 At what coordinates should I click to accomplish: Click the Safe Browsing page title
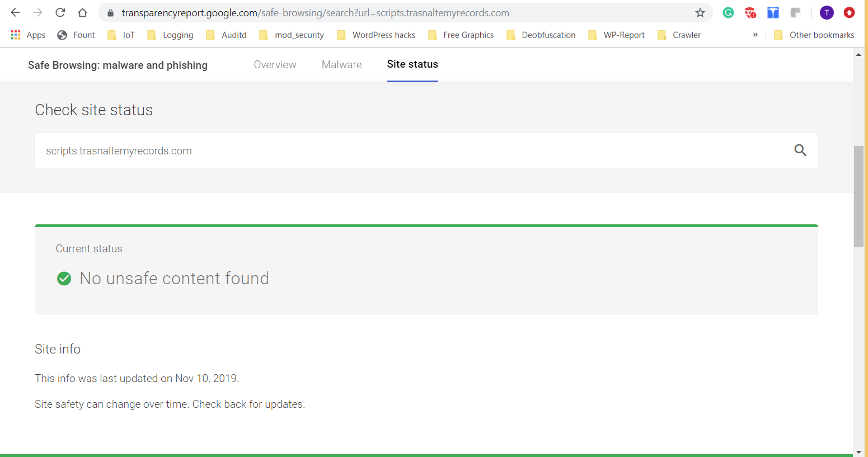(118, 65)
